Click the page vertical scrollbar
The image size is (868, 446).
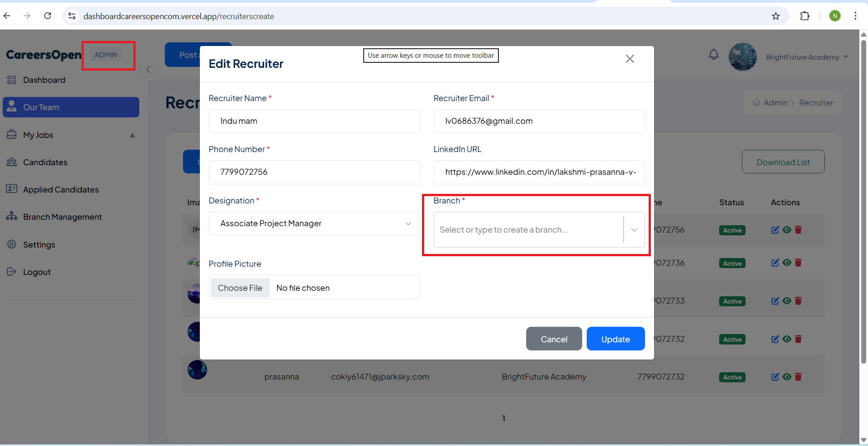[x=863, y=200]
